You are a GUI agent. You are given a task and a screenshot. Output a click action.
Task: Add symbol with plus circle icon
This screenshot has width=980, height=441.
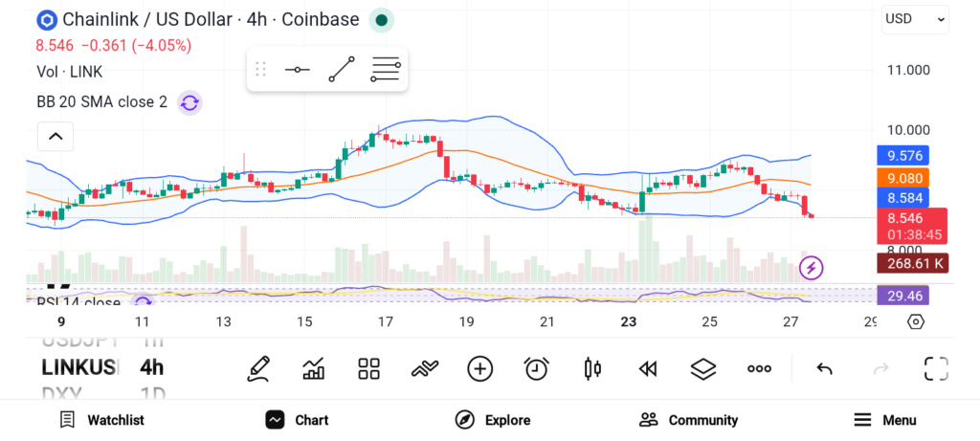[x=479, y=368]
